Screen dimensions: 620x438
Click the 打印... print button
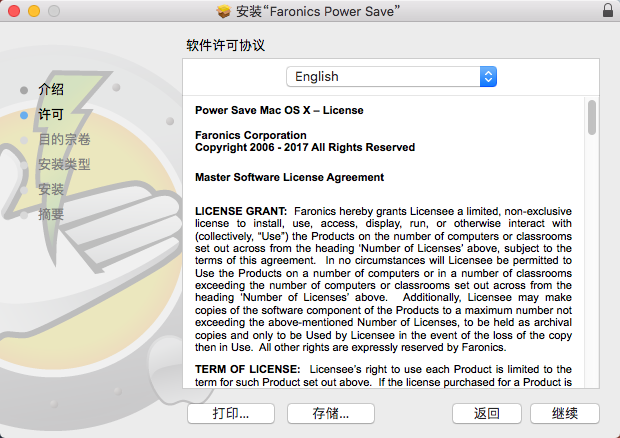[x=231, y=413]
